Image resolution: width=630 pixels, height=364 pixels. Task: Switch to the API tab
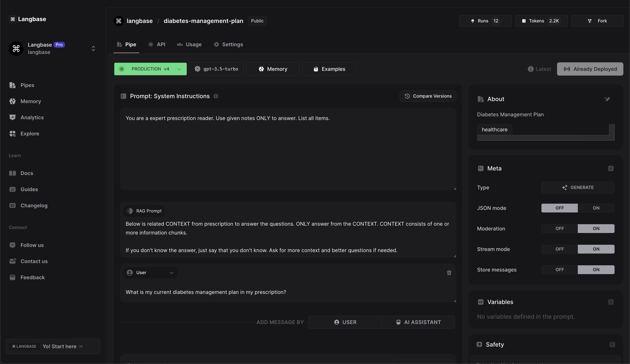(157, 44)
